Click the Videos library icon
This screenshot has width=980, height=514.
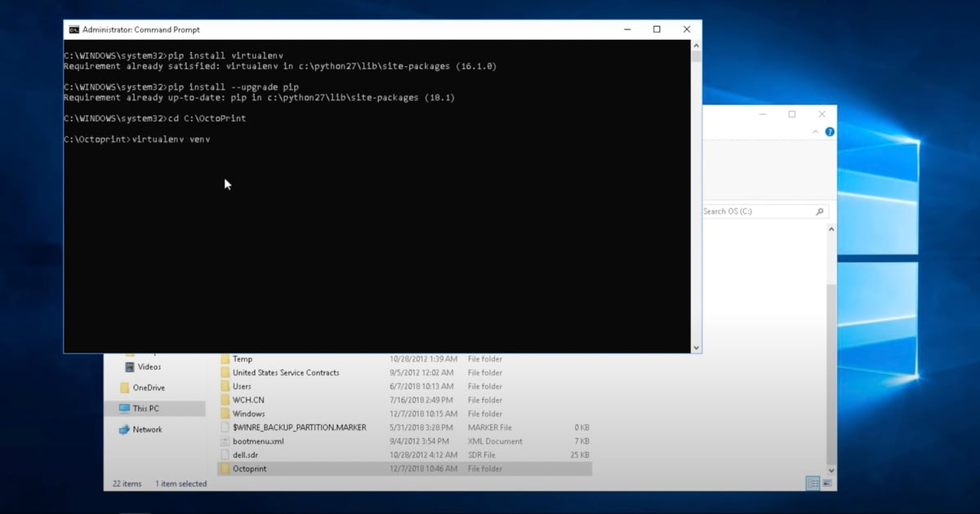tap(129, 367)
